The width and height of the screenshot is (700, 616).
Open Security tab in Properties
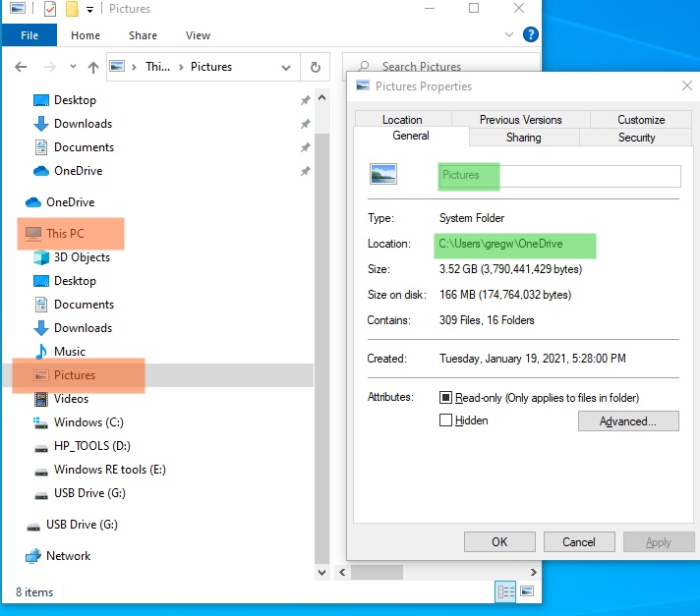637,138
